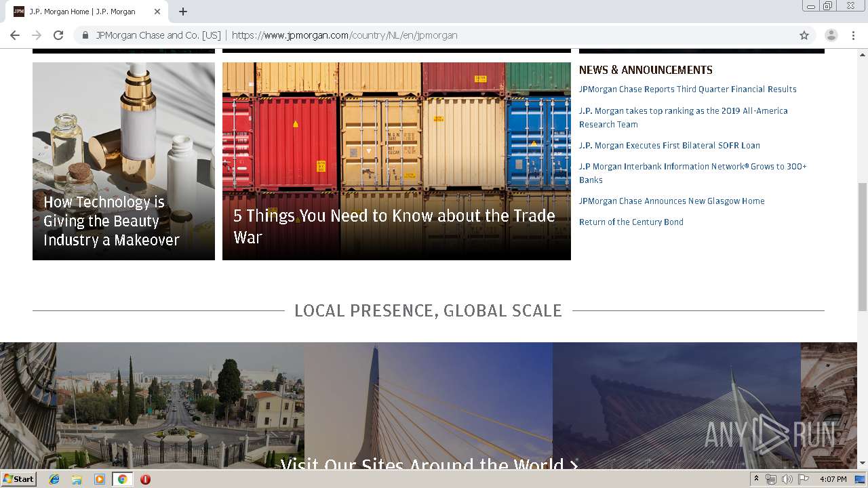Close the J.P. Morgan Home tab
The image size is (868, 488).
pyautogui.click(x=157, y=12)
